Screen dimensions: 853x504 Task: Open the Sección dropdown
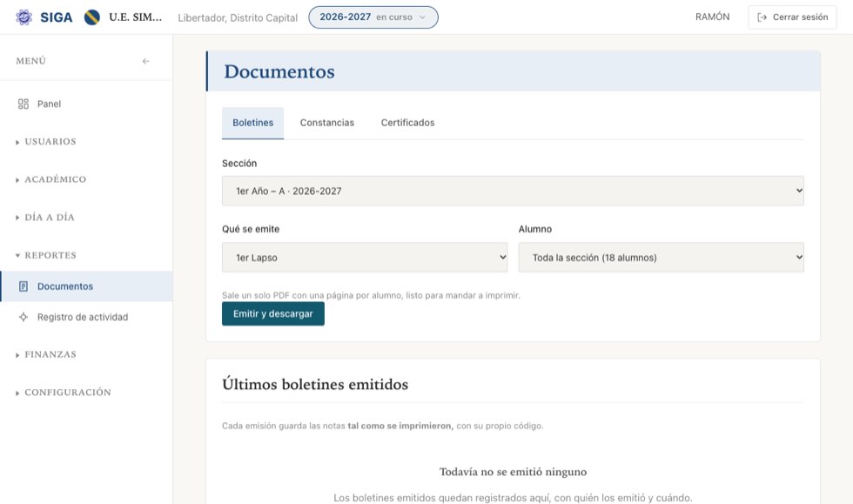513,191
